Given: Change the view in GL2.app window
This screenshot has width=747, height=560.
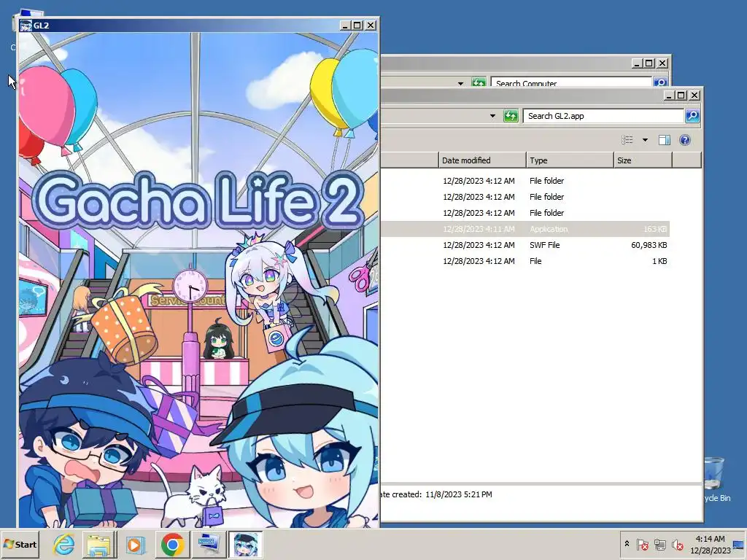Looking at the screenshot, I should pos(627,139).
